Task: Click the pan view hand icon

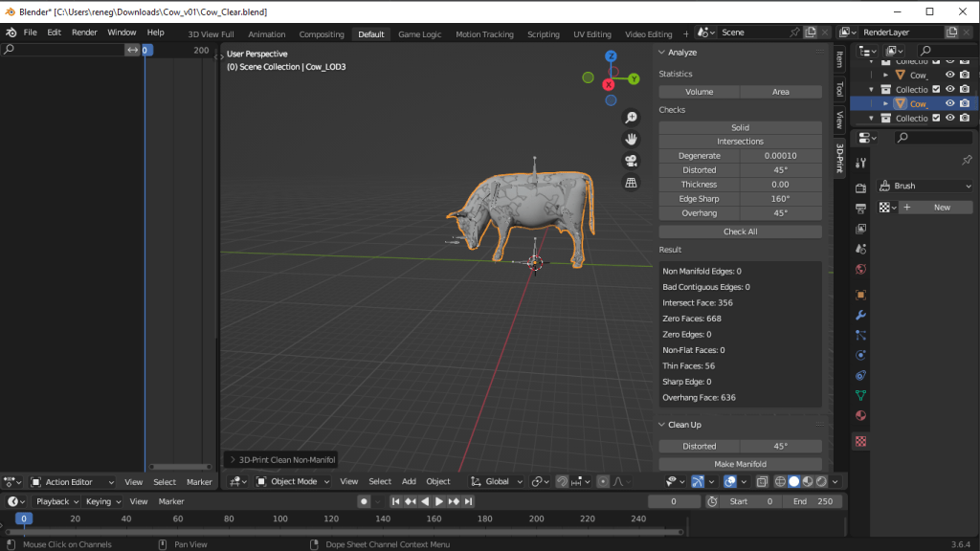Action: tap(631, 140)
